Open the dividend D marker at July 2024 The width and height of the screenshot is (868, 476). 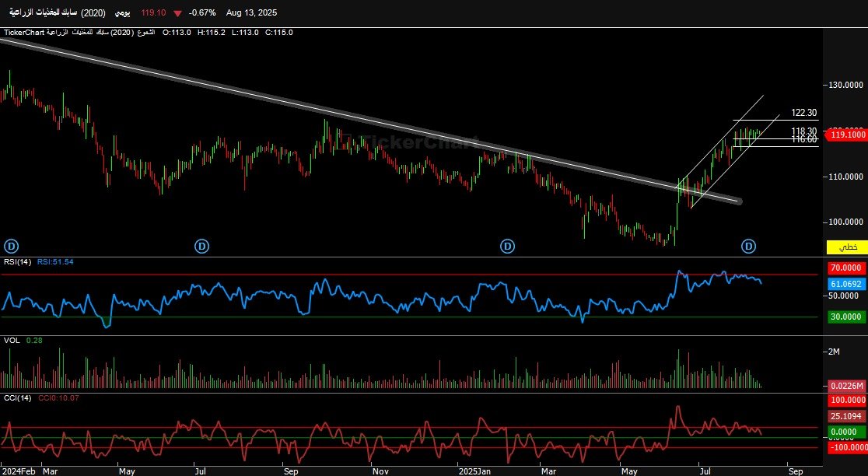(x=202, y=247)
